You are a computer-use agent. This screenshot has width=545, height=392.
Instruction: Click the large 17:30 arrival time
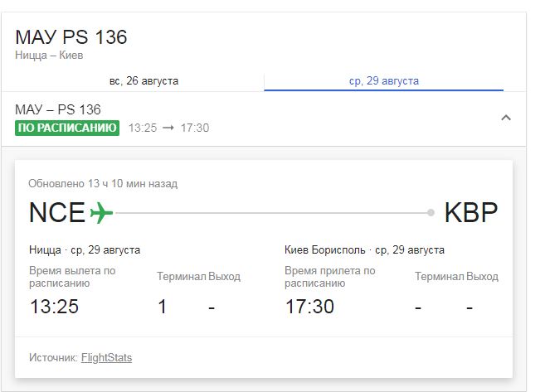[x=309, y=307]
